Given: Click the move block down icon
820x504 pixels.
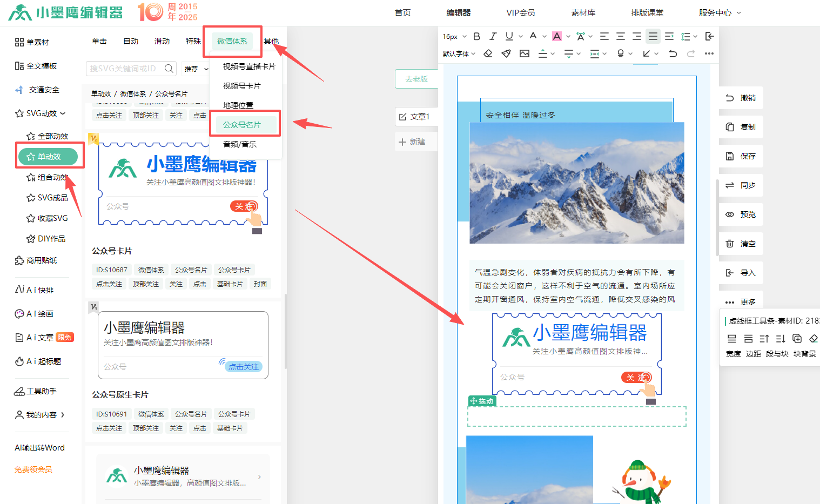Looking at the screenshot, I should pos(781,339).
